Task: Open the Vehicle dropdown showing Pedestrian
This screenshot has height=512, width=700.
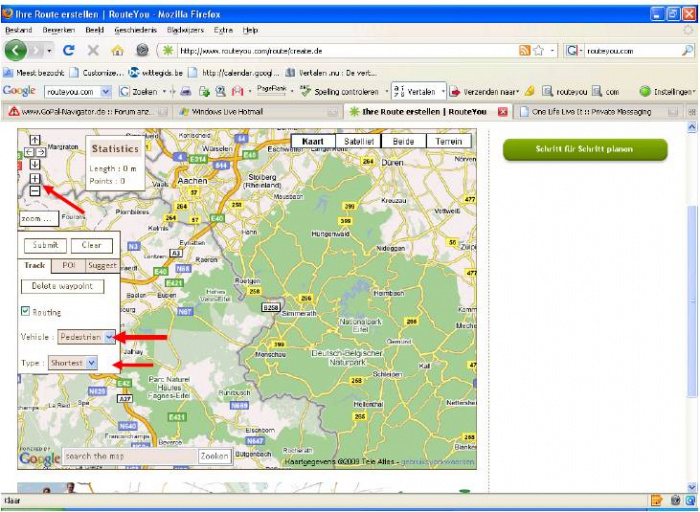Action: 86,337
